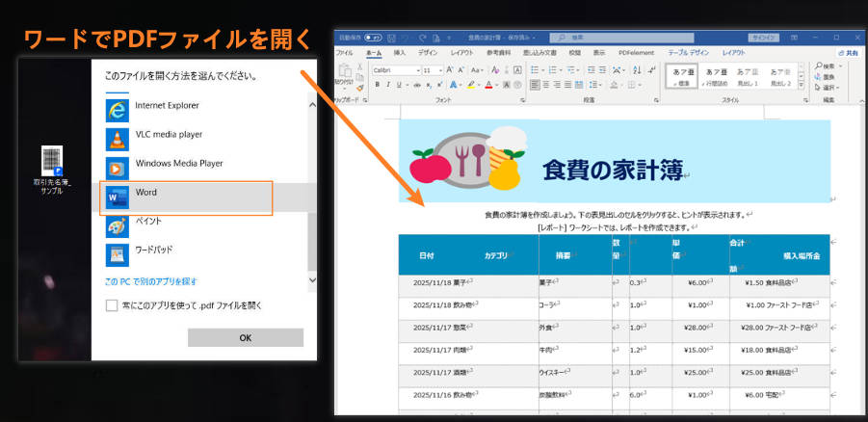The width and height of the screenshot is (868, 422).
Task: Toggle the 自動保存 switch in Word
Action: (x=373, y=38)
